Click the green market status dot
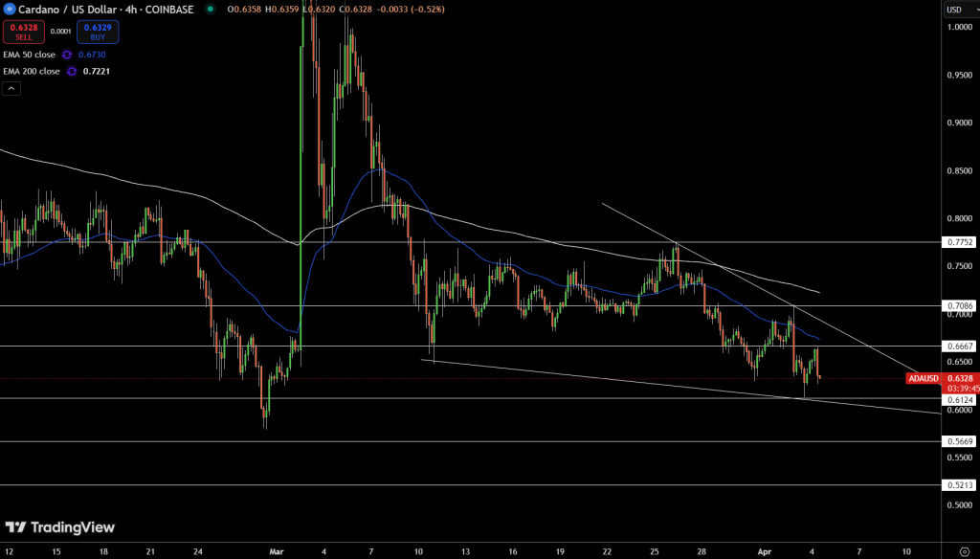Image resolution: width=980 pixels, height=559 pixels. [211, 9]
